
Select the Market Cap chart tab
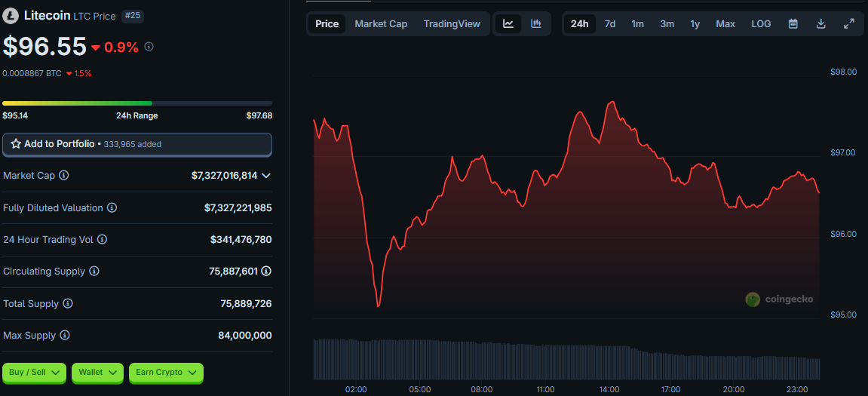point(381,24)
